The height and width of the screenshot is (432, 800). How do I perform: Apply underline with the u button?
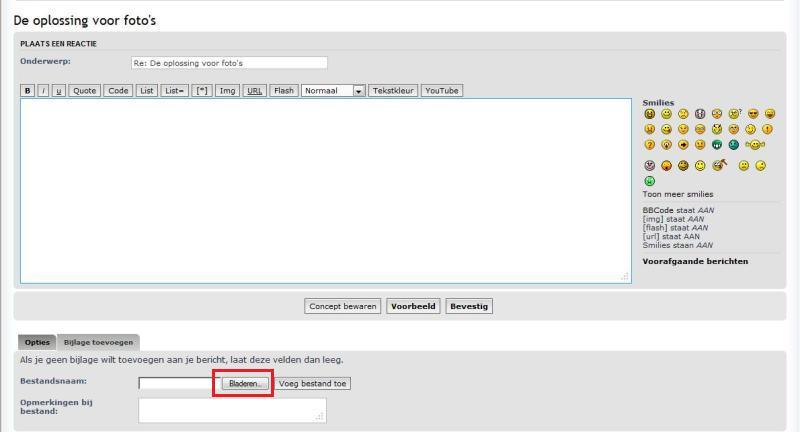[x=58, y=90]
